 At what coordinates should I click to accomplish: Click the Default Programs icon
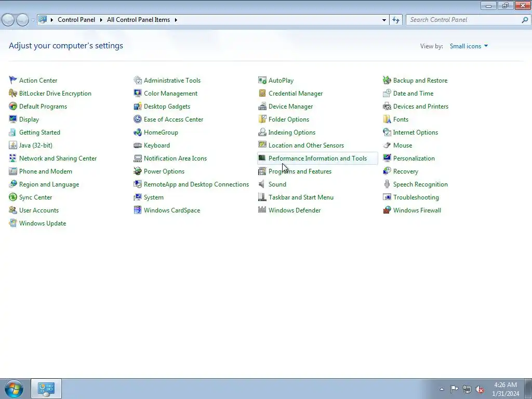[13, 106]
